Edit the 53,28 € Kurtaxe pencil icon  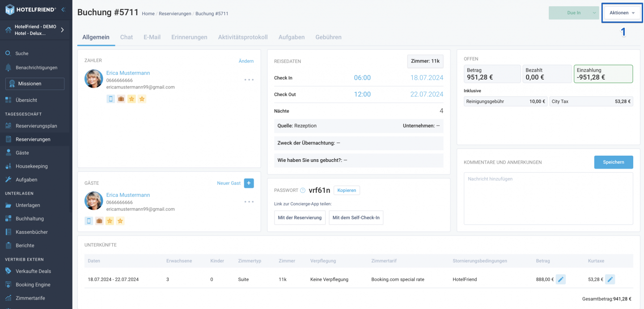click(x=610, y=279)
